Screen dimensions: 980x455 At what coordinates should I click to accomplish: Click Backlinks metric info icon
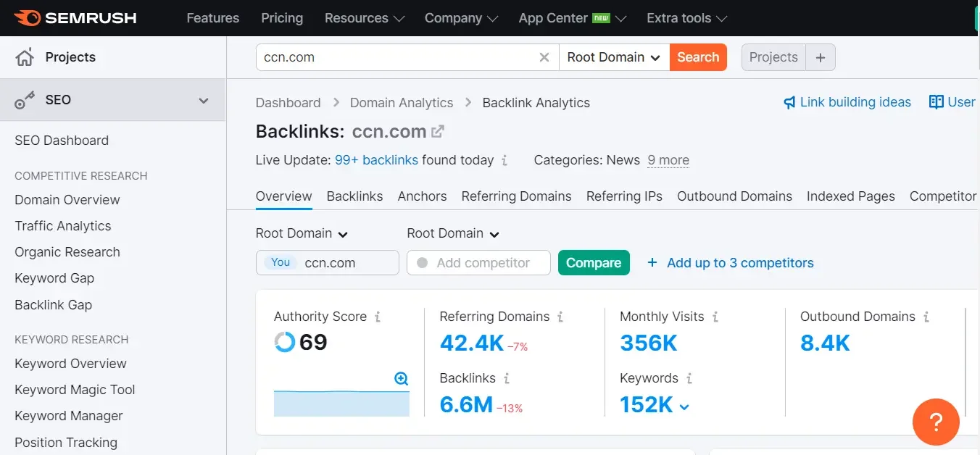click(x=506, y=378)
